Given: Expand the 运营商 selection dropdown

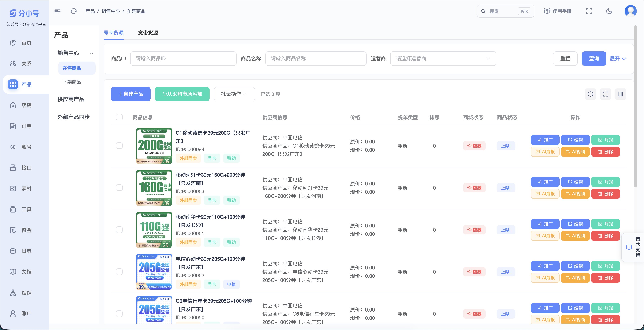Looking at the screenshot, I should [443, 58].
